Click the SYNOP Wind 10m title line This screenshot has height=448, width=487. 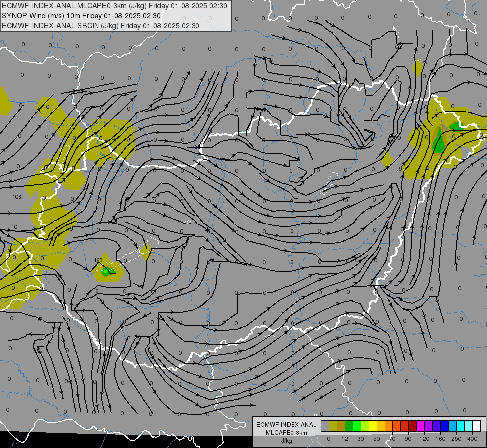(x=81, y=16)
